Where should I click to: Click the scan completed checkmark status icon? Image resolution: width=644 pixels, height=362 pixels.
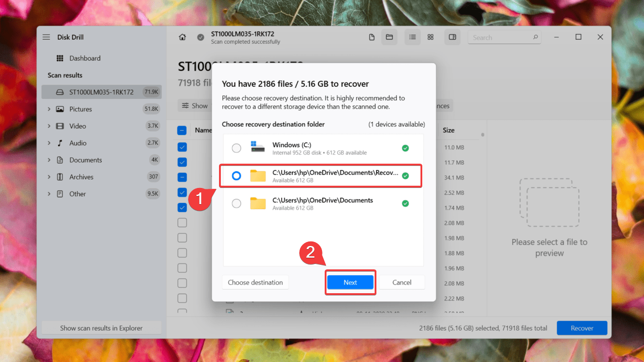coord(201,37)
